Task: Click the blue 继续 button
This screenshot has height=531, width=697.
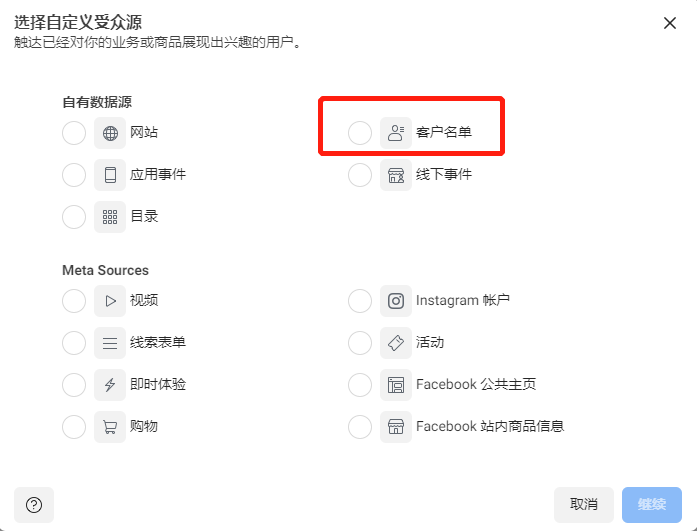Action: tap(652, 505)
